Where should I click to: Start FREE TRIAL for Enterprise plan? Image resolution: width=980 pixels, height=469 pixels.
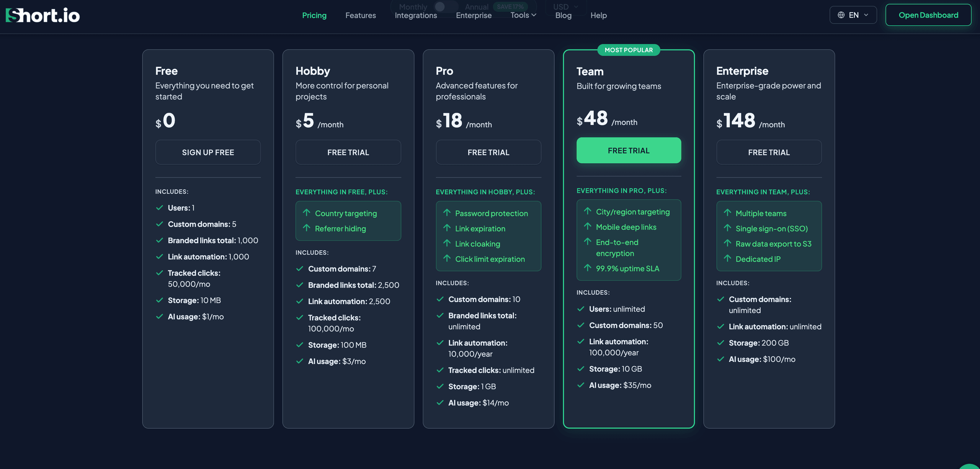click(769, 152)
